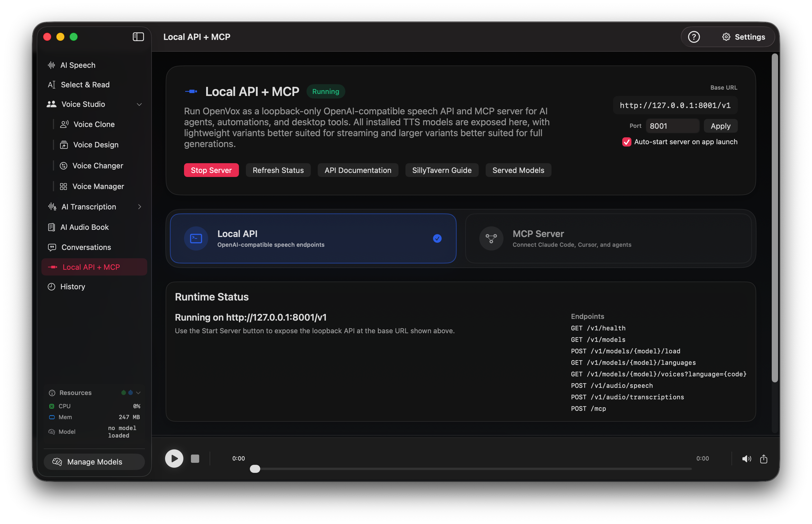
Task: Click the Manage Models brain icon
Action: pyautogui.click(x=57, y=462)
